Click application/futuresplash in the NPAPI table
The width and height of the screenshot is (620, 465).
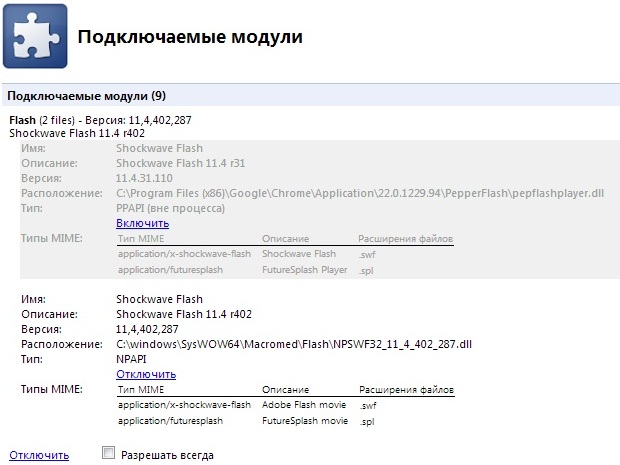[170, 421]
